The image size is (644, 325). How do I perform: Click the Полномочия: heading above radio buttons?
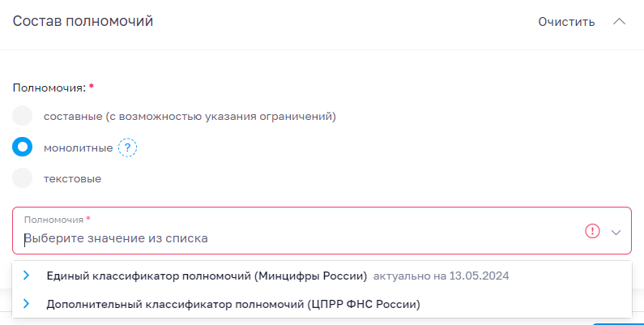click(49, 88)
